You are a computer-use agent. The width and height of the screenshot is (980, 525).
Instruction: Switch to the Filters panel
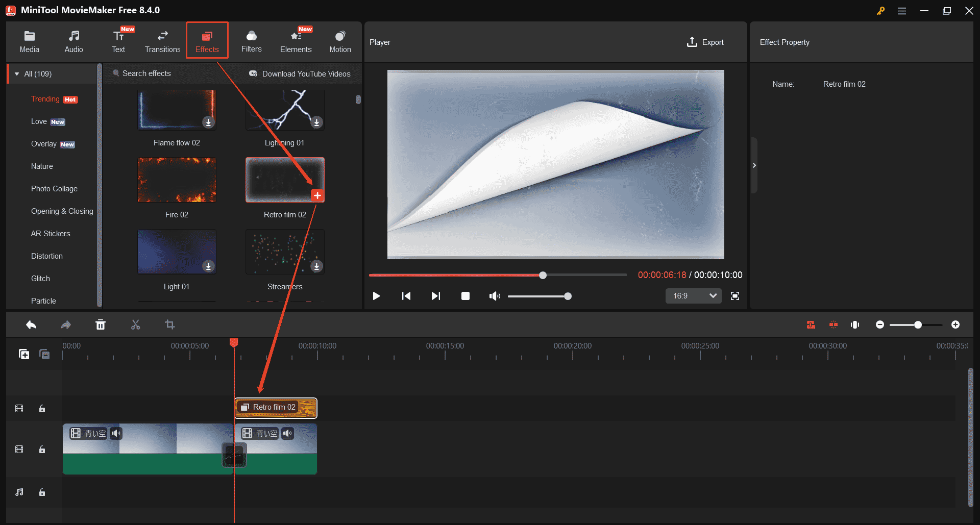pos(251,41)
